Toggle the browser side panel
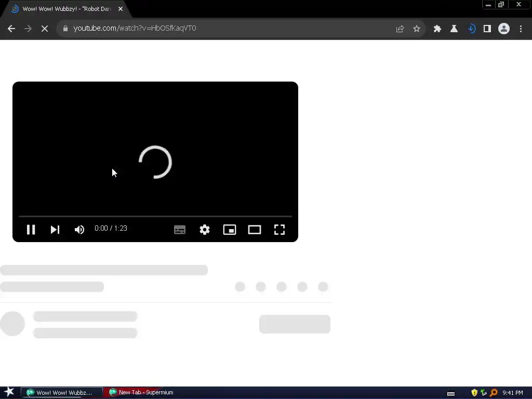532x399 pixels. point(487,29)
